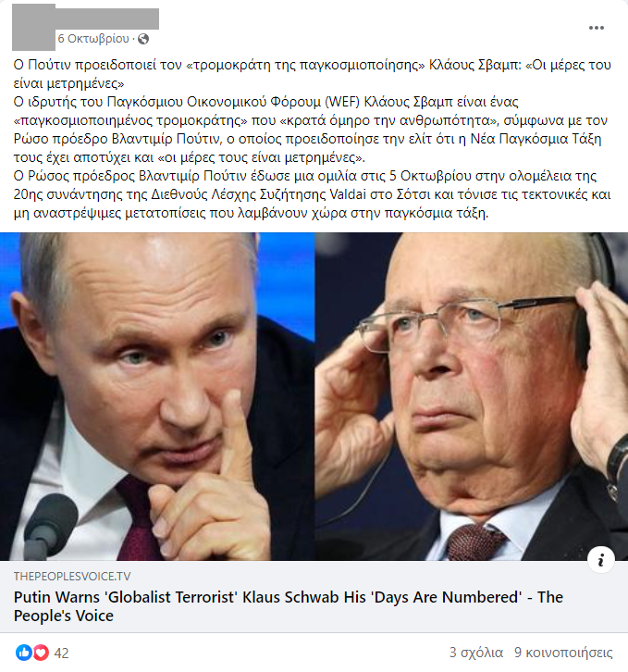View the 9 κοινοποιήσεις shares list
Screen dimensions: 628x672
[563, 653]
